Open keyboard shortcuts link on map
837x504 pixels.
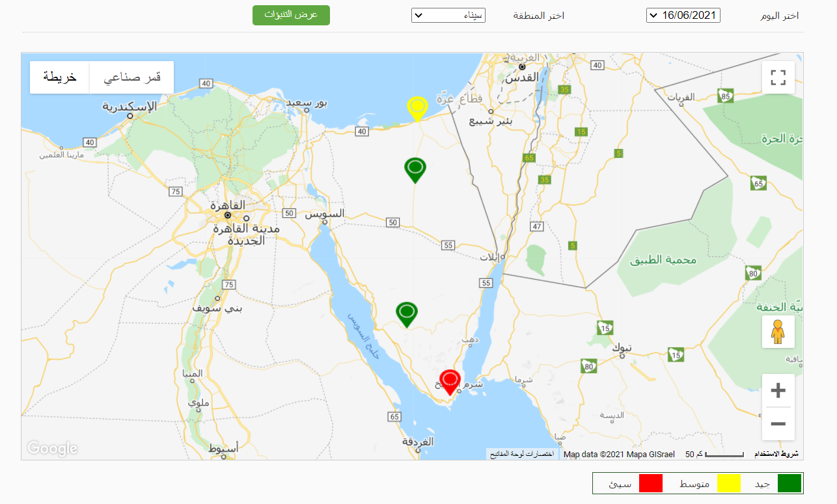point(521,454)
